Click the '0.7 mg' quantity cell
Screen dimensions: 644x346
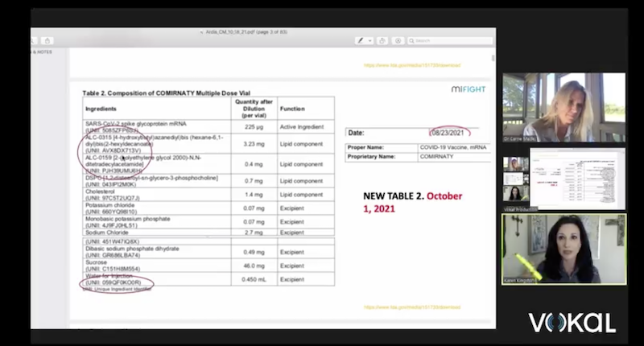254,181
